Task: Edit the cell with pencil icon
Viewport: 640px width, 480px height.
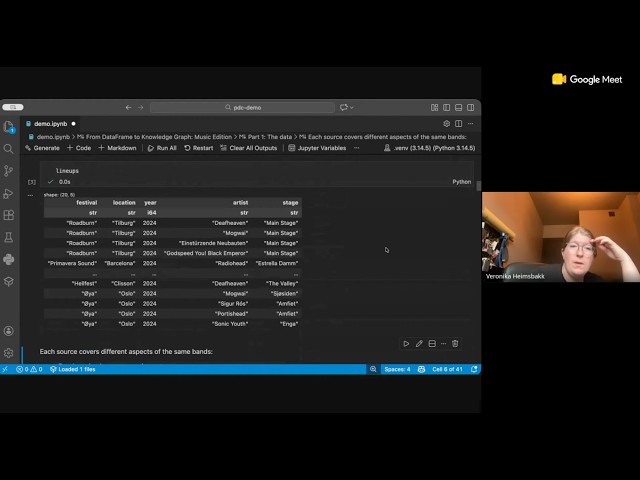Action: pos(419,344)
